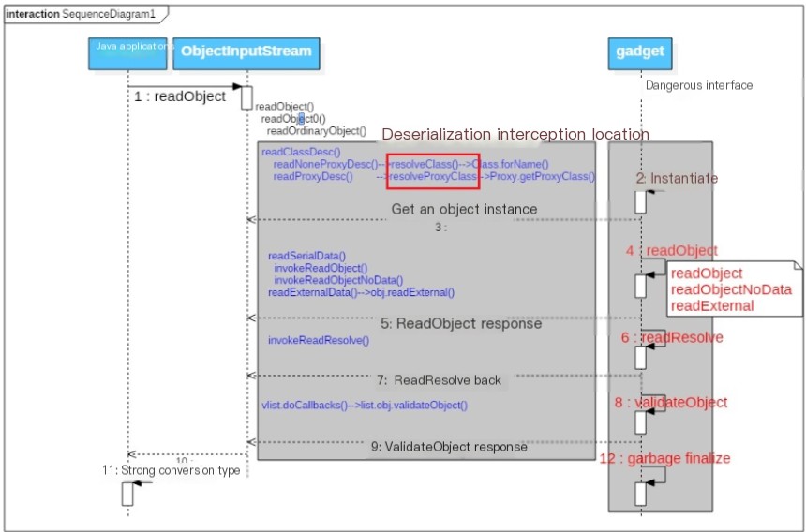Select the note listing readObjectNoData

(735, 289)
